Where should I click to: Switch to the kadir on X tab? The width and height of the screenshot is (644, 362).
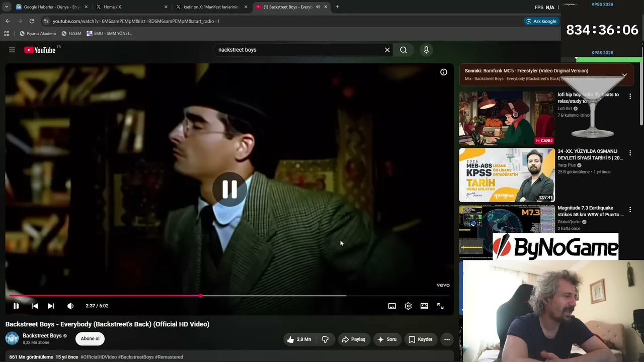coord(211,7)
